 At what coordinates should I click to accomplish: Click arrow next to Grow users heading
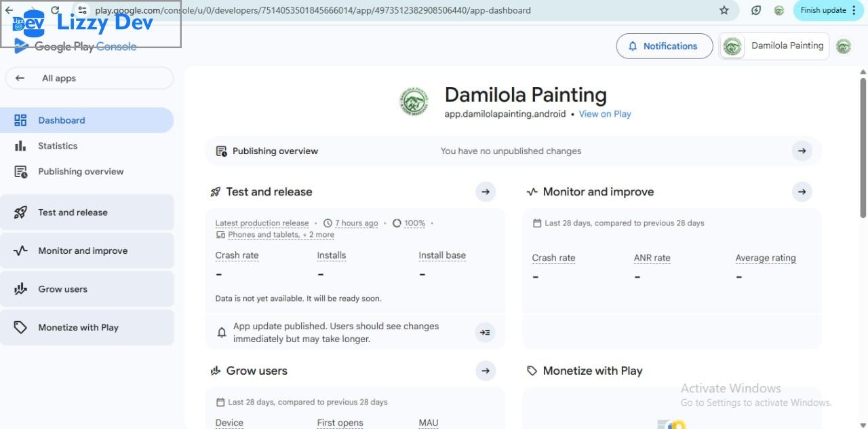(486, 371)
